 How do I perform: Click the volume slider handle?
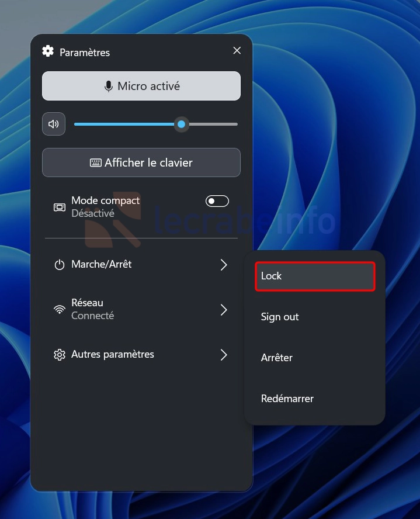tap(181, 124)
